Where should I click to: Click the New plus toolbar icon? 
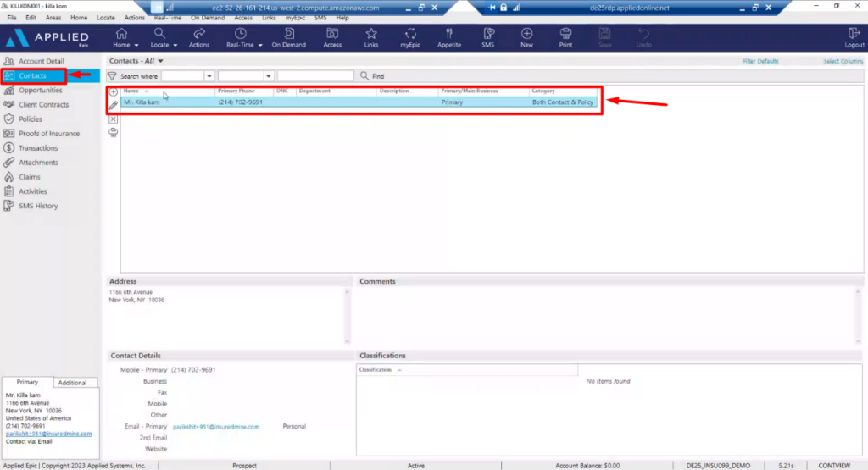click(x=526, y=34)
